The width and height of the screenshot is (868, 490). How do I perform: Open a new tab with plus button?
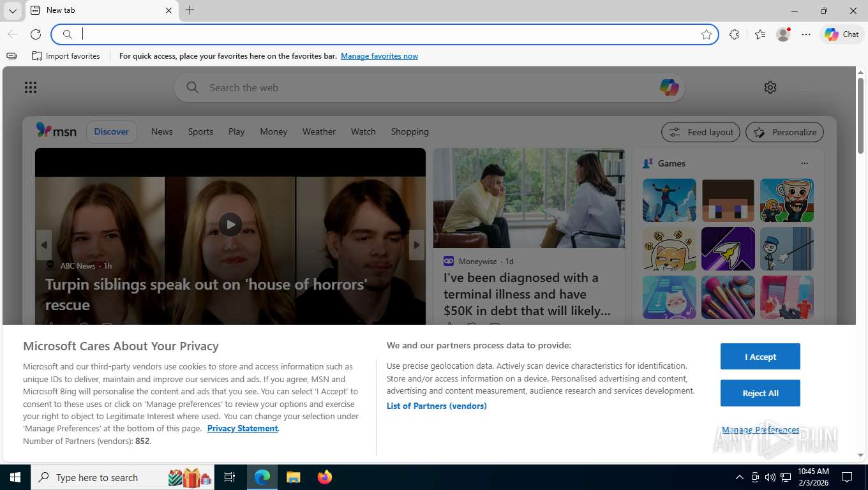tap(190, 10)
